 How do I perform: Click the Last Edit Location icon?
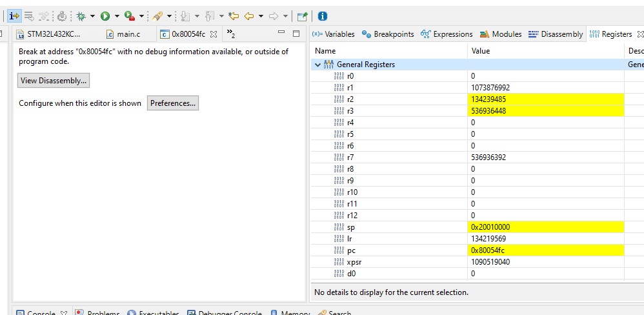click(234, 16)
